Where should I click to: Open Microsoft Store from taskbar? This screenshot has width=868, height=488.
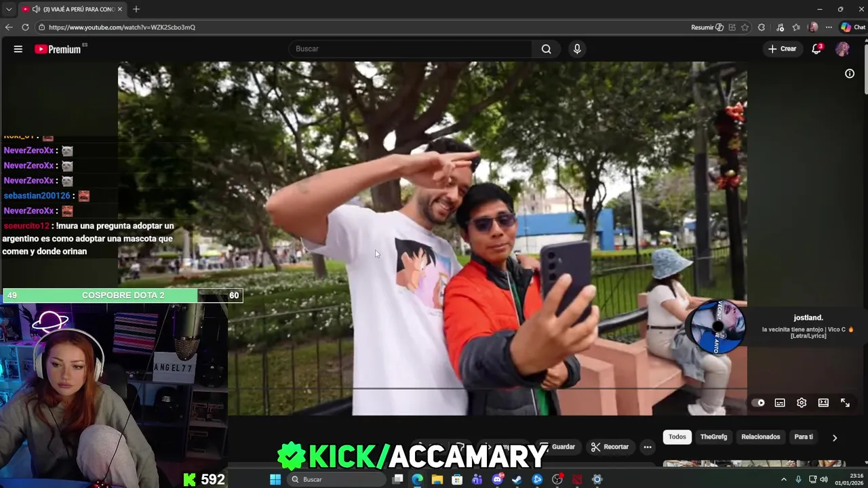click(457, 479)
